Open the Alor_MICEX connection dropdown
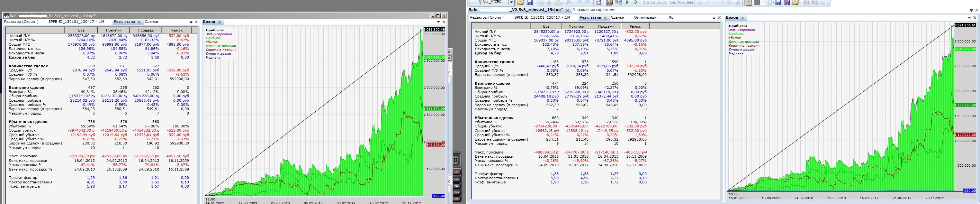The image size is (980, 204). pos(511,2)
